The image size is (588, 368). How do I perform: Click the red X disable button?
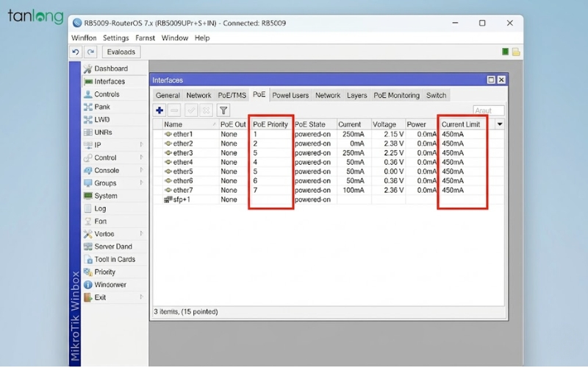207,110
